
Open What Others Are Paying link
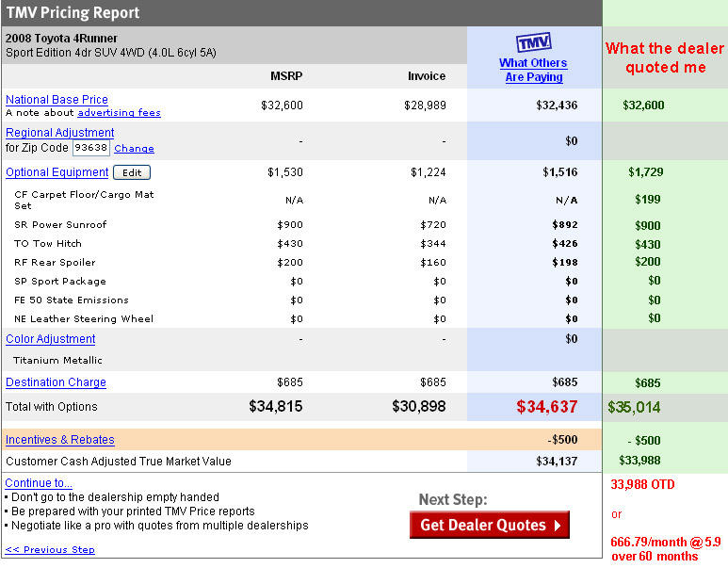(533, 70)
